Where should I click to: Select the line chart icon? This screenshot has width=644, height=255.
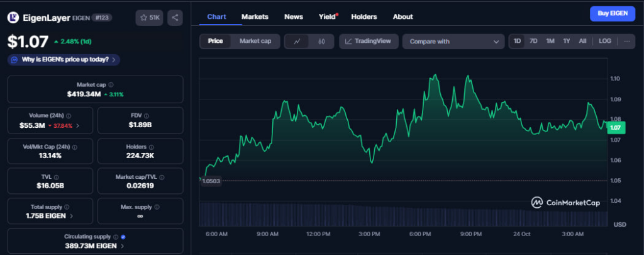pyautogui.click(x=297, y=42)
